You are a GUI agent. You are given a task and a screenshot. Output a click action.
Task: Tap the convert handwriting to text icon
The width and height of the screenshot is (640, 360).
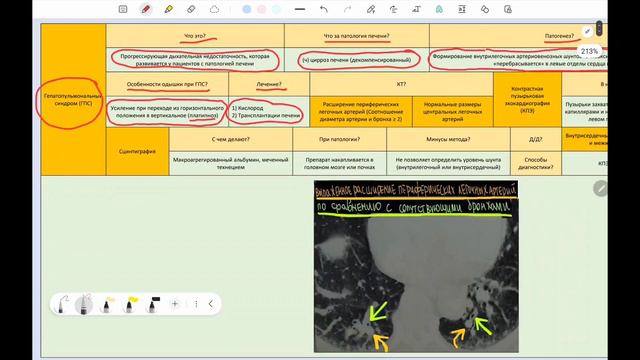(x=416, y=9)
